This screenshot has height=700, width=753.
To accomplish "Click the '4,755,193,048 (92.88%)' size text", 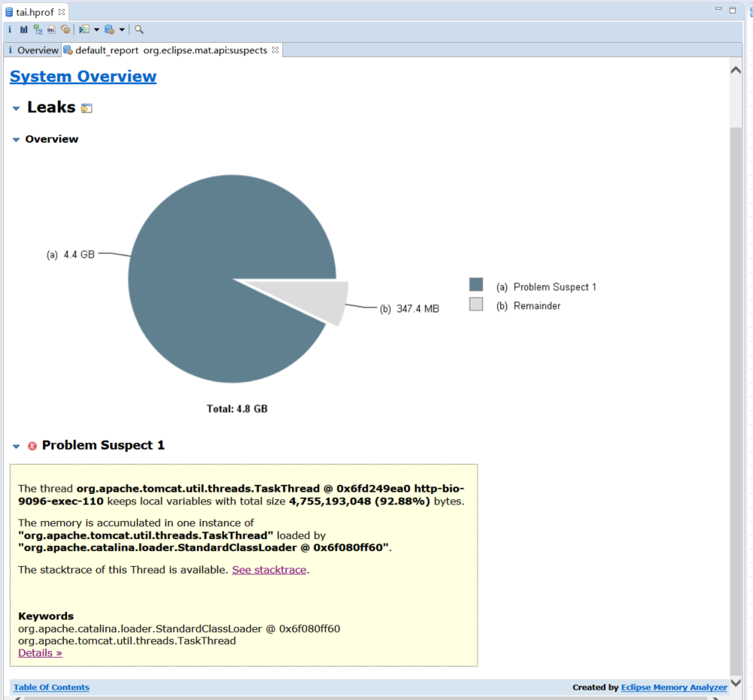I will [x=360, y=502].
